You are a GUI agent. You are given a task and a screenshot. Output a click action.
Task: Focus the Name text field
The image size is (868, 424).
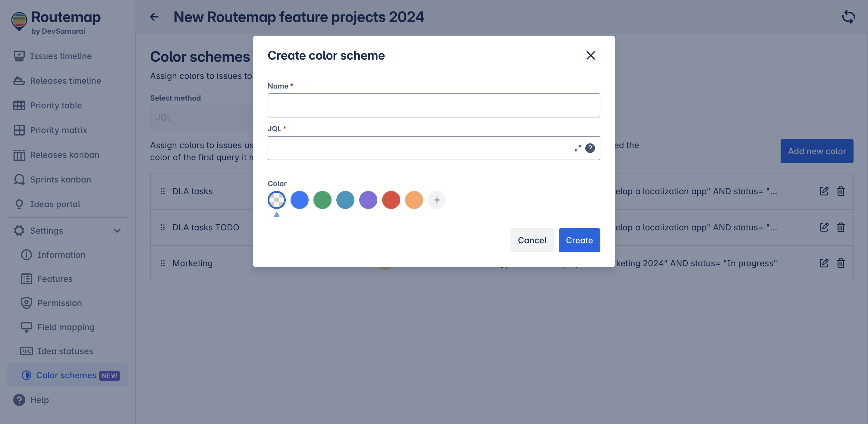click(x=433, y=105)
